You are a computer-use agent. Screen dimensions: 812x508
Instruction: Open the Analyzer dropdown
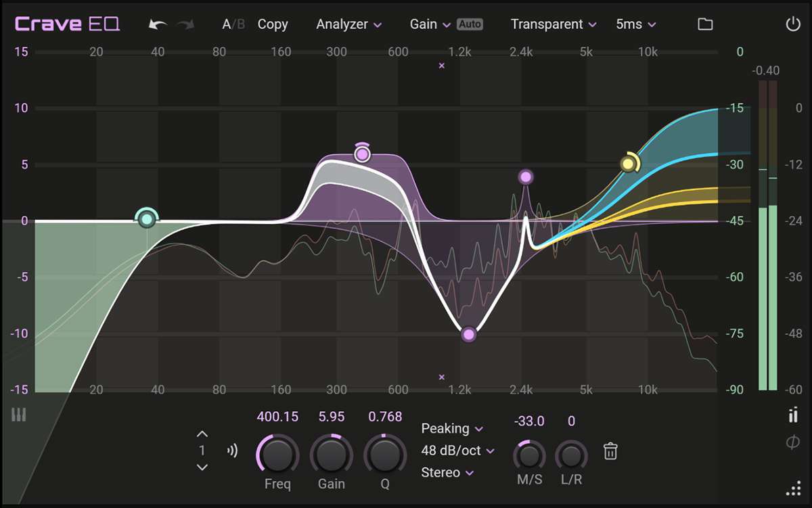(x=348, y=24)
